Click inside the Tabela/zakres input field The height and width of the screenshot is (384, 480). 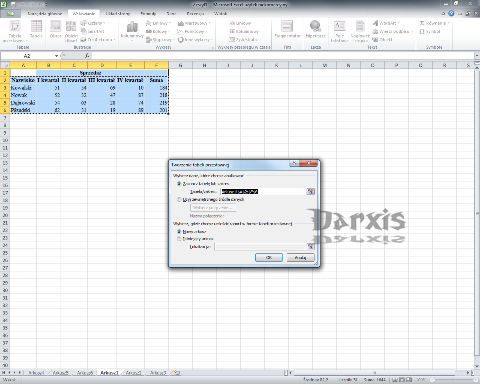click(x=263, y=191)
